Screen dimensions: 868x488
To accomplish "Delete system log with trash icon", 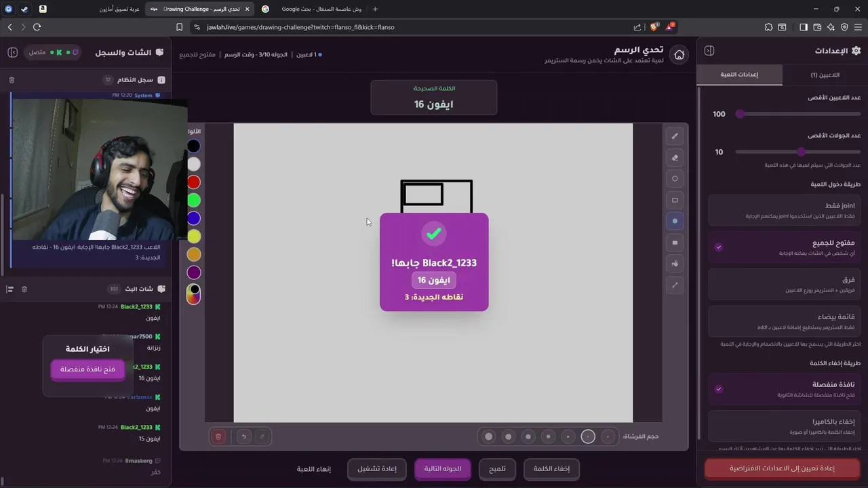I will pyautogui.click(x=12, y=80).
